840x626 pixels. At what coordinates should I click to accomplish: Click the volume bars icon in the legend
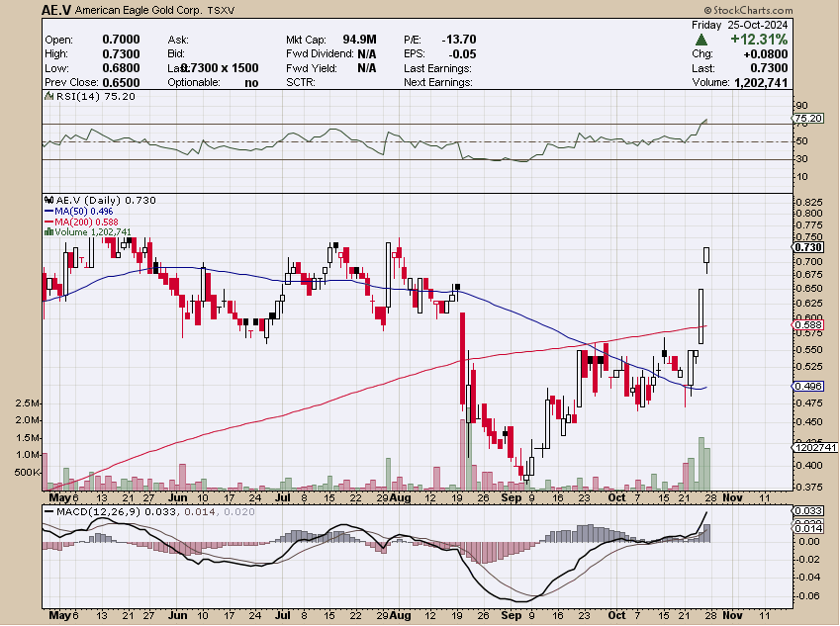(48, 231)
